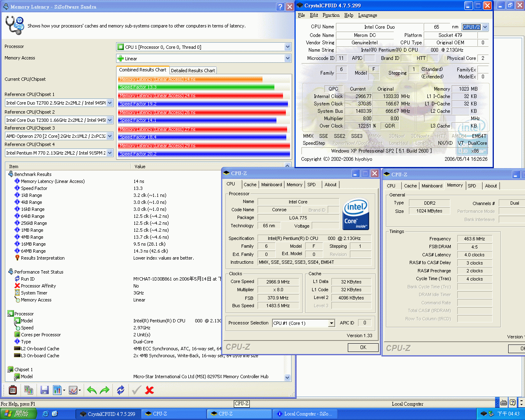
Task: Open Reference CPU/Chipset 3 dropdown
Action: 110,136
